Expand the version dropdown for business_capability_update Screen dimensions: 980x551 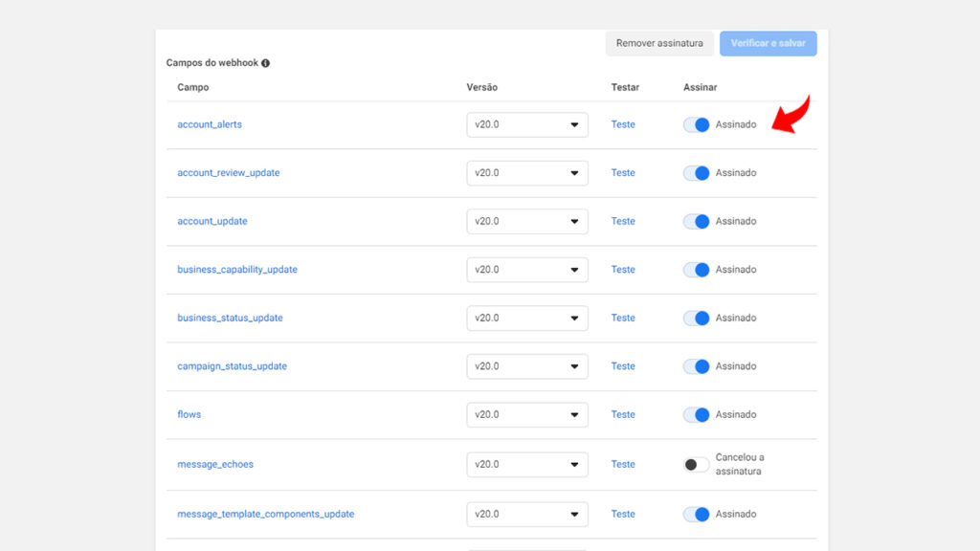tap(527, 270)
